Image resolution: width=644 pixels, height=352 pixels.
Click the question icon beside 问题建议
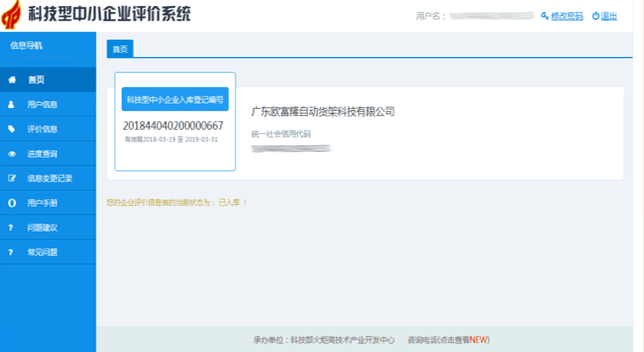11,227
